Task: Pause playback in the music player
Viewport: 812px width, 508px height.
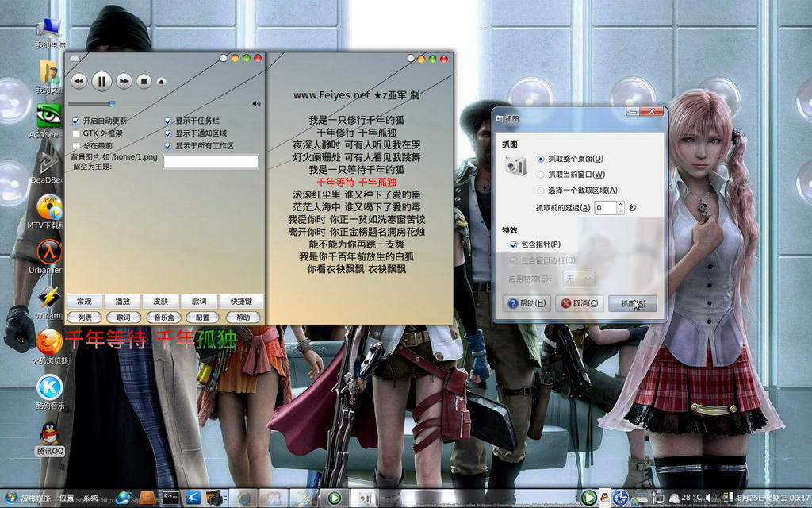Action: click(x=101, y=81)
